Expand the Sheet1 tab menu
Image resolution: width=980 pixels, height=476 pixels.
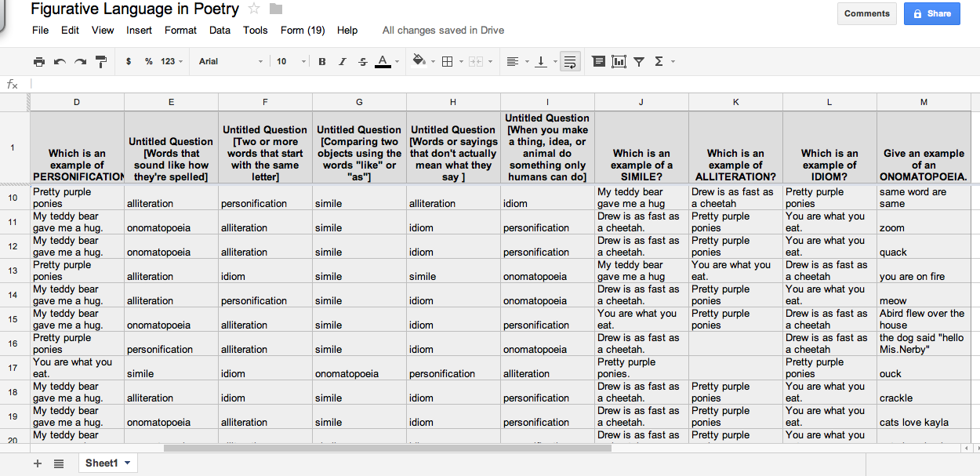tap(125, 463)
